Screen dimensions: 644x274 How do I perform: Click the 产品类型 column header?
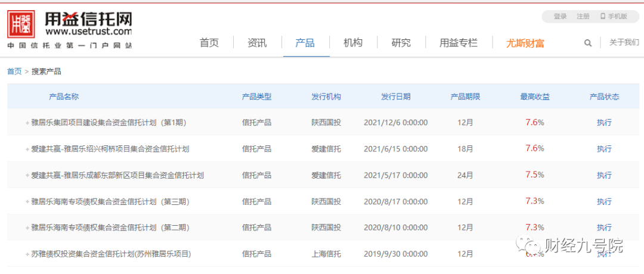[256, 97]
